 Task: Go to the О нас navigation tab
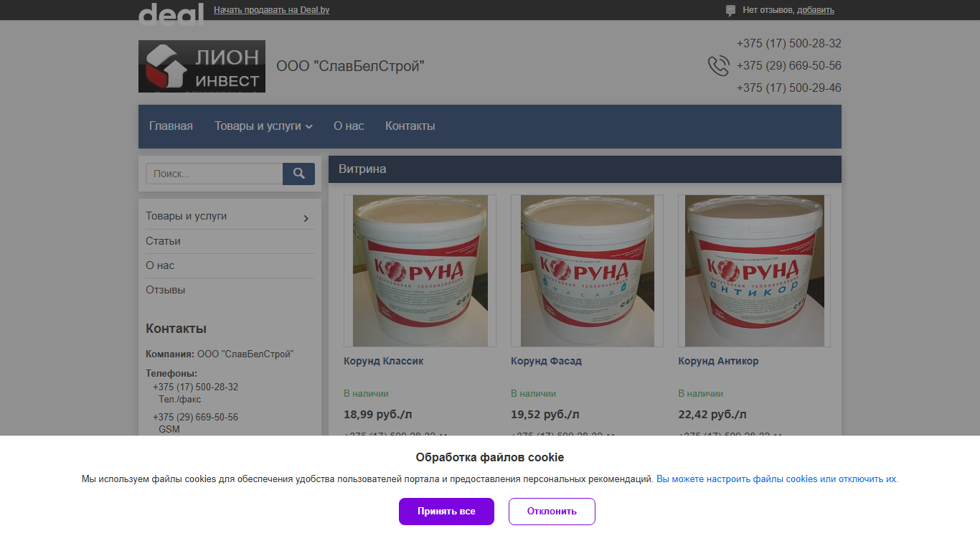click(349, 126)
